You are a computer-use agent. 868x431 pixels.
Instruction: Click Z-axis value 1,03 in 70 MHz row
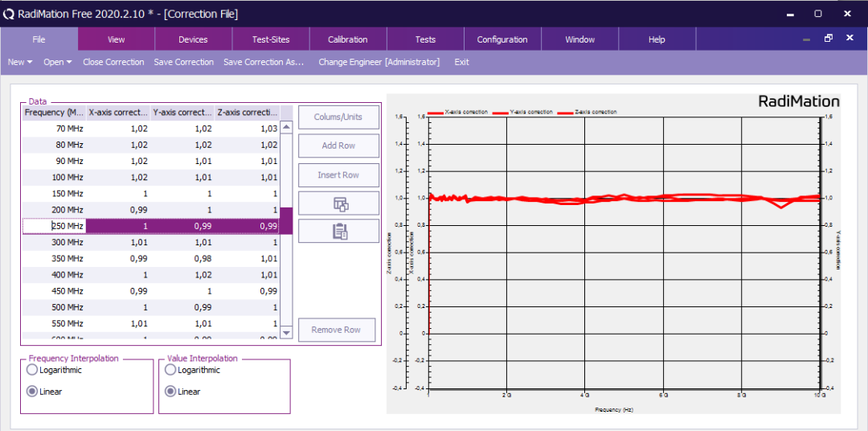tap(248, 129)
